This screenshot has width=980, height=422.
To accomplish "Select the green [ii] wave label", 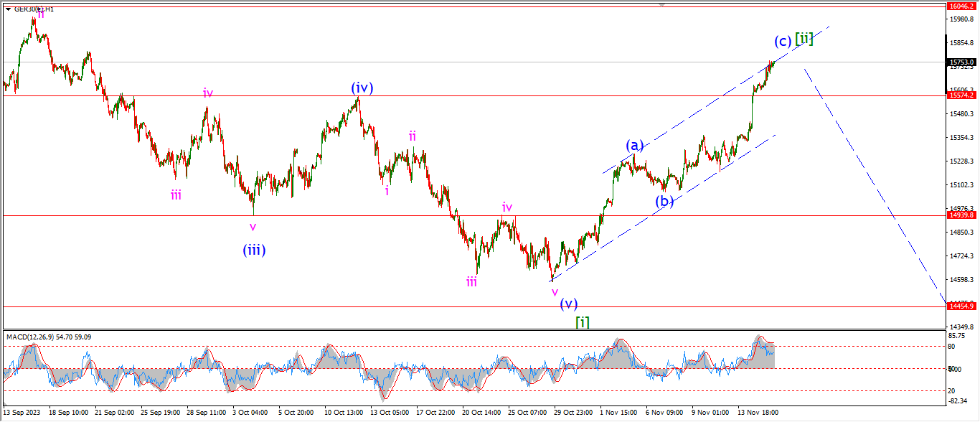I will pyautogui.click(x=804, y=39).
